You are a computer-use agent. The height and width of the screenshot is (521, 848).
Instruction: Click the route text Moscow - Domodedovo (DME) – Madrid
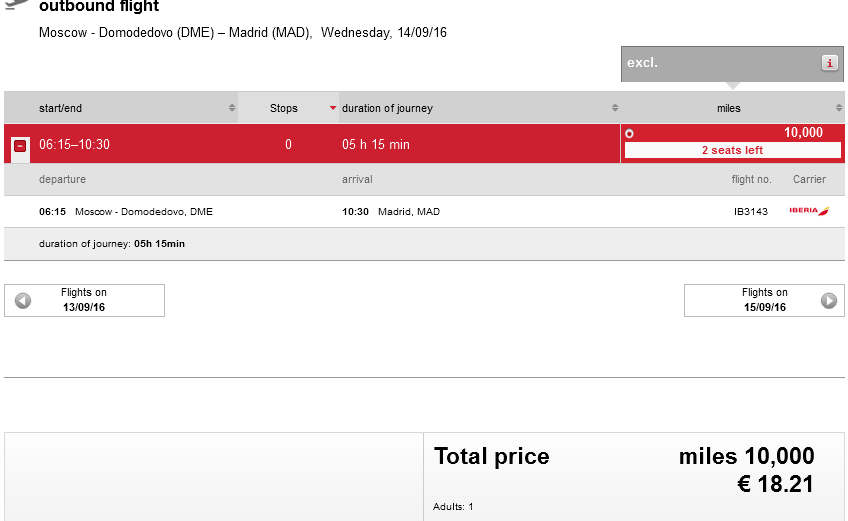coord(176,32)
